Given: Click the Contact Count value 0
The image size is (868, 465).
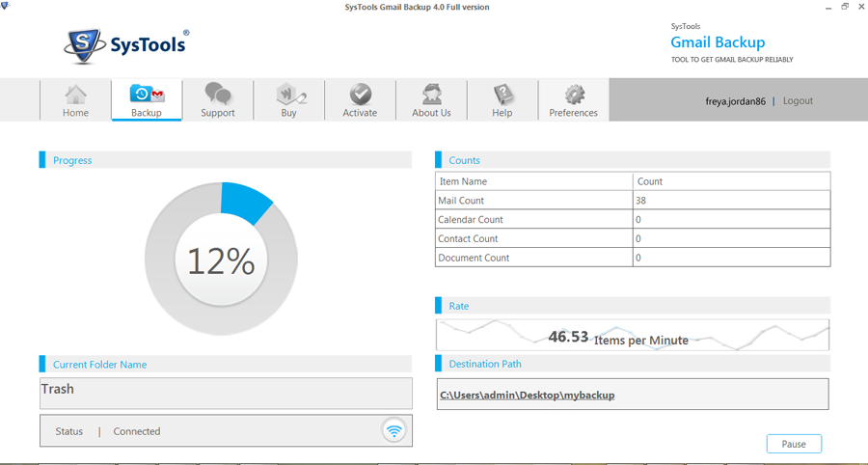Looking at the screenshot, I should [638, 238].
